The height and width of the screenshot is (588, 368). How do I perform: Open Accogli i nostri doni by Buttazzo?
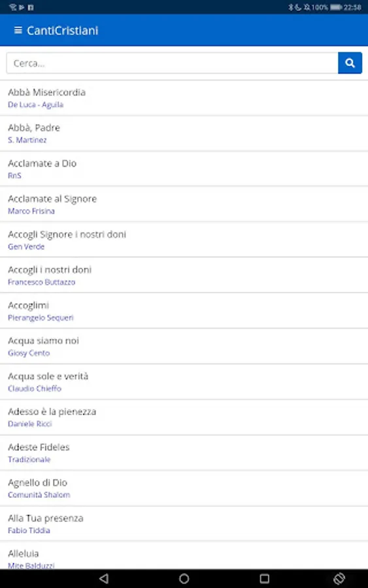tap(184, 275)
